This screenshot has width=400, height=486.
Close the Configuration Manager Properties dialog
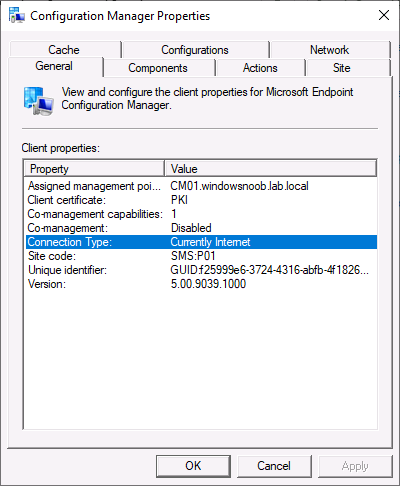pyautogui.click(x=384, y=15)
